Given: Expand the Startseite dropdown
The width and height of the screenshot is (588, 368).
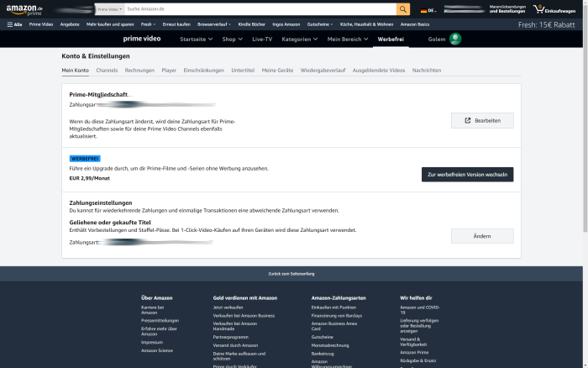Looking at the screenshot, I should pyautogui.click(x=196, y=39).
